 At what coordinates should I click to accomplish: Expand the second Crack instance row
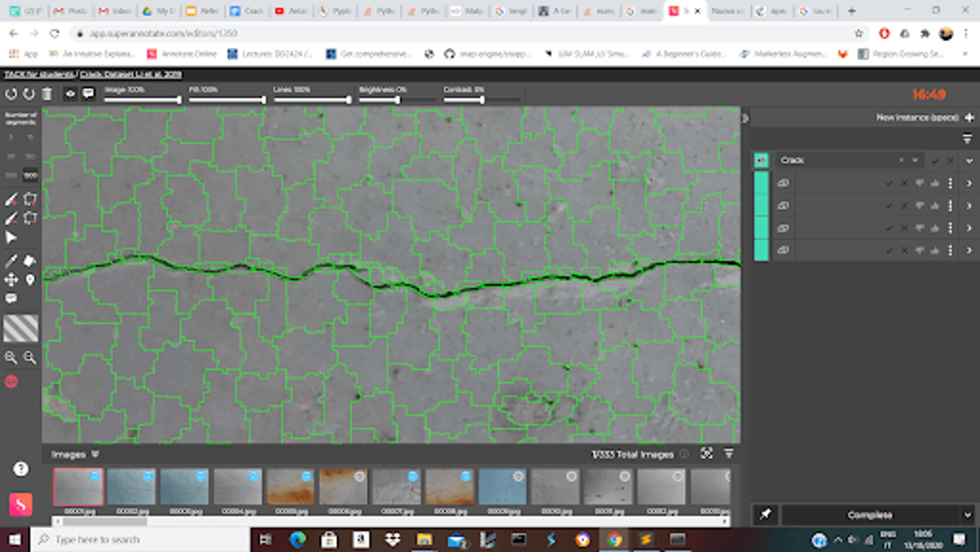pyautogui.click(x=969, y=205)
